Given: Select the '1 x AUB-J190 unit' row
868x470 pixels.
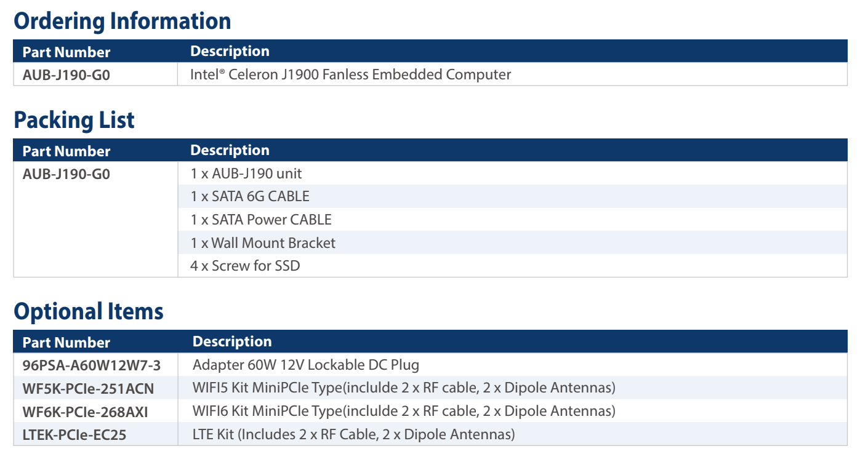Looking at the screenshot, I should (x=246, y=174).
